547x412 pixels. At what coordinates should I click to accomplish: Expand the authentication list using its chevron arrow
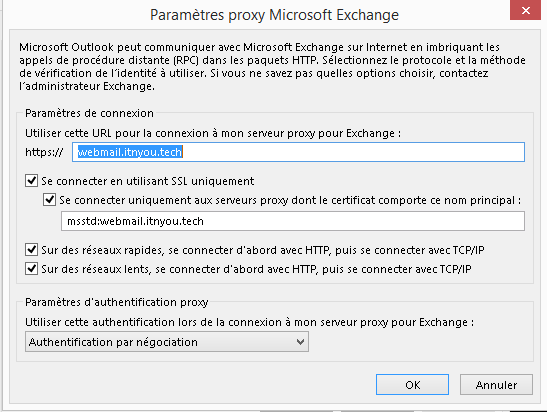pyautogui.click(x=300, y=342)
